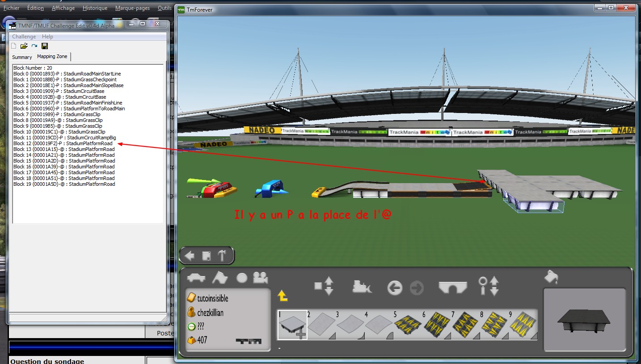
Task: Open the Édition menu in the browser
Action: [x=35, y=8]
